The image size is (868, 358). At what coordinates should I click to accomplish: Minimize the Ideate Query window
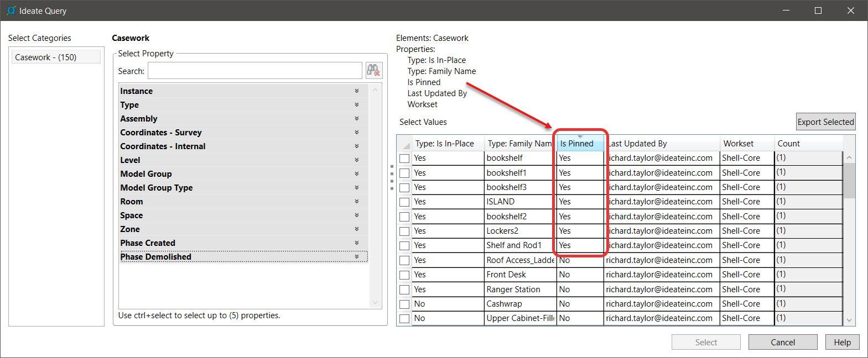point(786,10)
